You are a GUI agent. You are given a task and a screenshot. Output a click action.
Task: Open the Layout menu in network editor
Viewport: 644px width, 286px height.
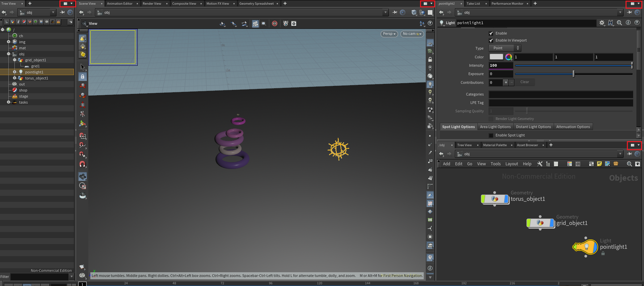[x=512, y=164]
